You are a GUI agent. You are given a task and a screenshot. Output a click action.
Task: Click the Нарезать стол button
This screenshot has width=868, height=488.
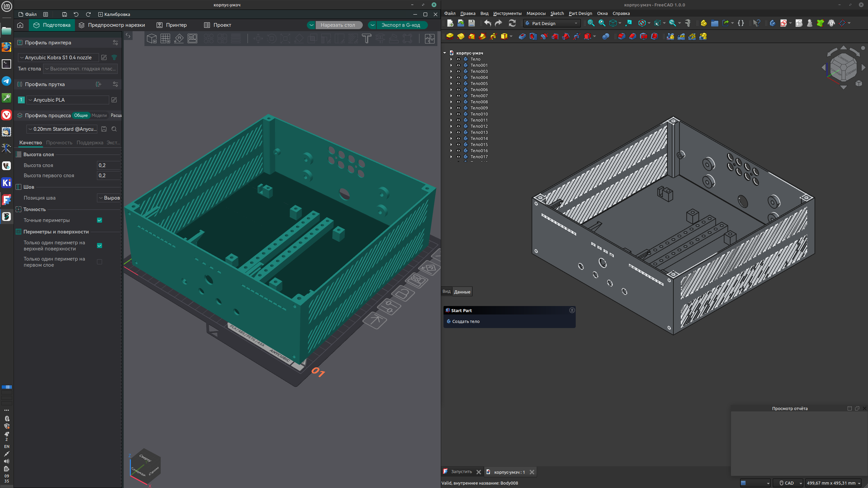[x=338, y=25]
